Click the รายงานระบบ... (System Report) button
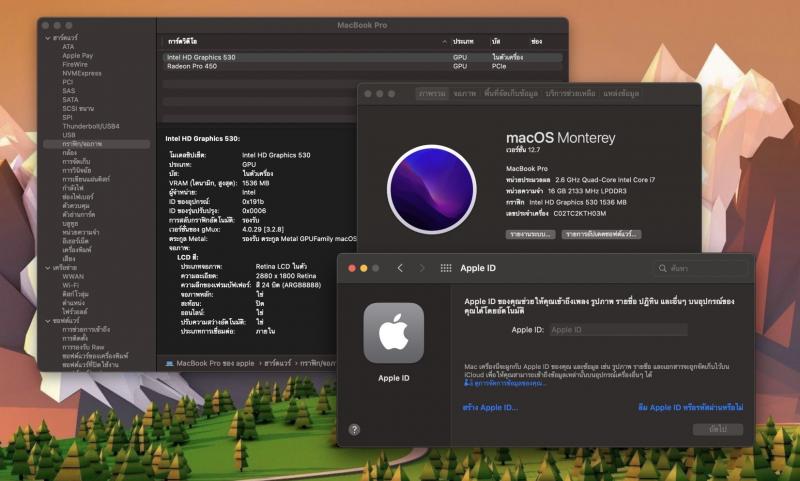The image size is (800, 481). coord(531,234)
